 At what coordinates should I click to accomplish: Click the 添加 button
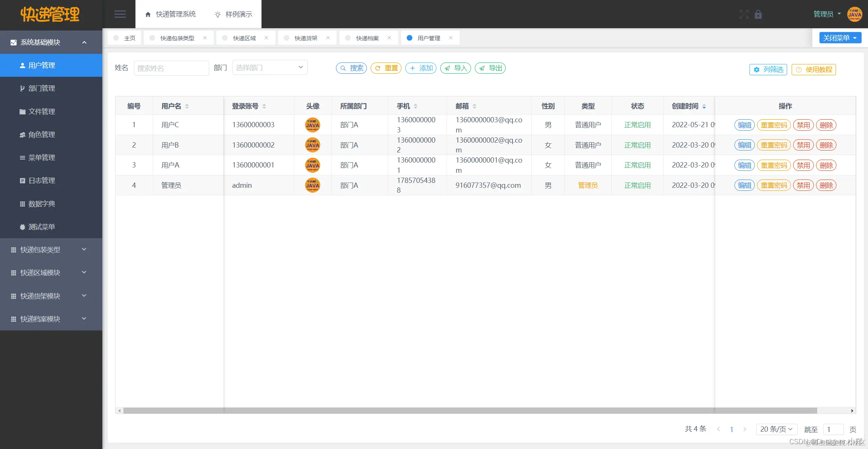click(x=421, y=68)
